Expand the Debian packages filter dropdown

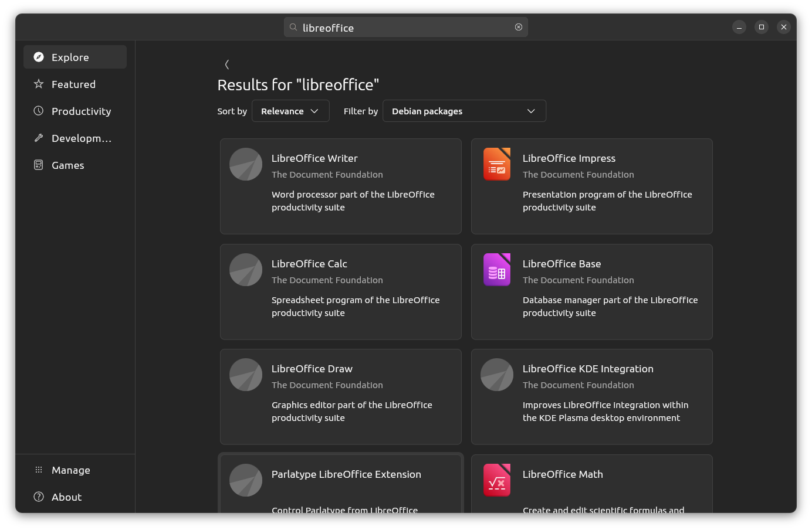[463, 111]
